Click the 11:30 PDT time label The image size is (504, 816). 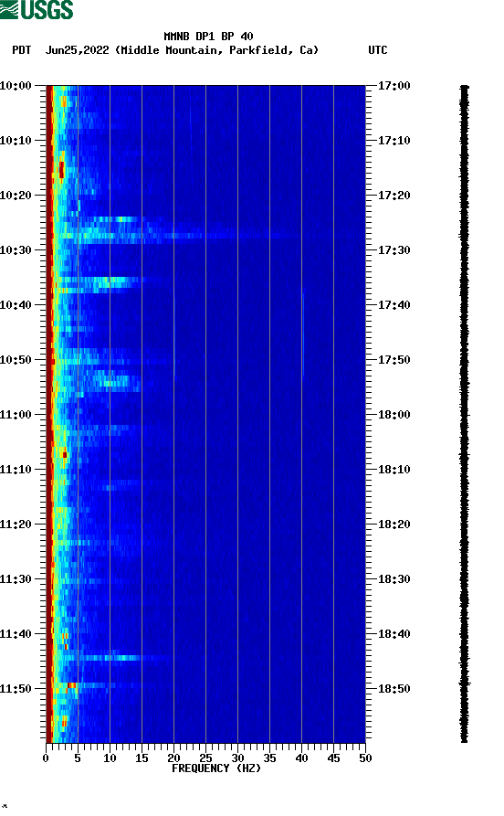16,579
